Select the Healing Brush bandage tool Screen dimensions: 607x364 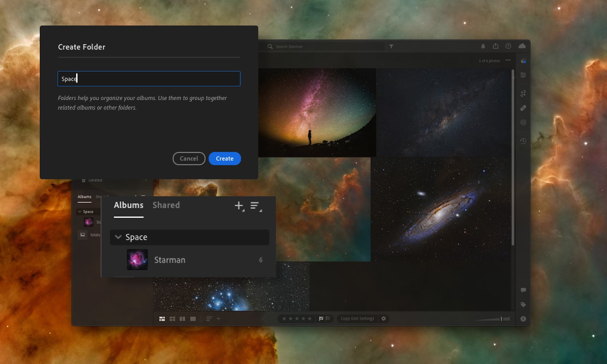[523, 108]
